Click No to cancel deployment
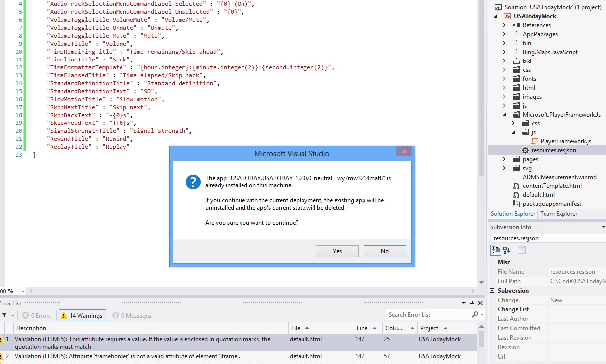606x364 pixels. (384, 251)
